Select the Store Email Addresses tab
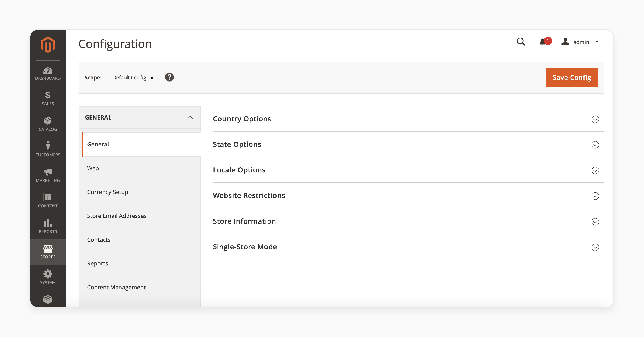644x337 pixels. pos(141,216)
